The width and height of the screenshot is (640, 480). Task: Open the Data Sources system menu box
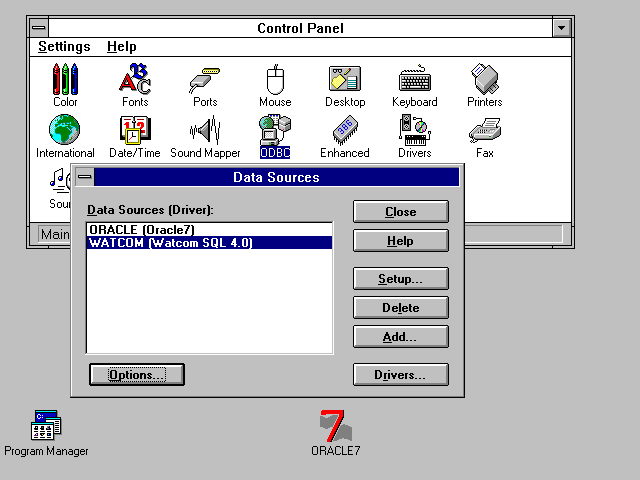point(85,177)
